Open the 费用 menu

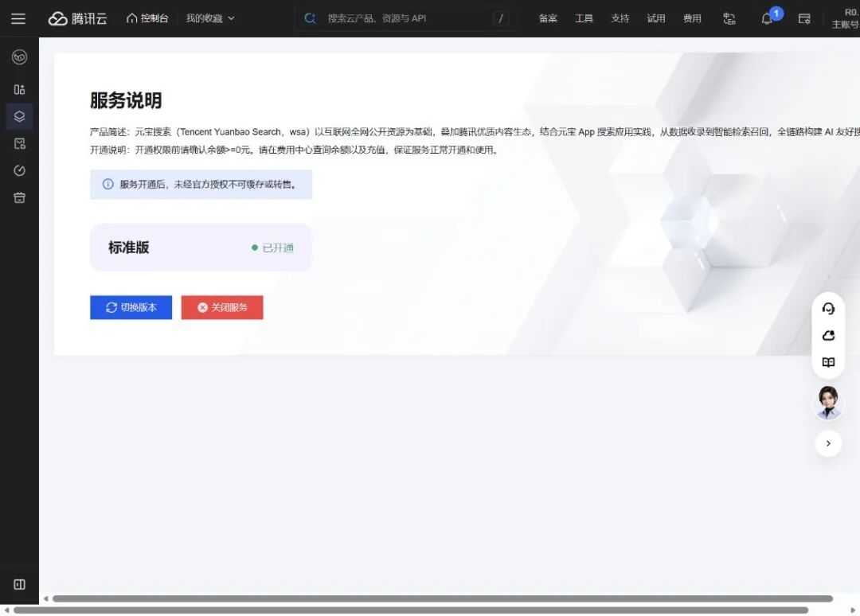tap(692, 18)
